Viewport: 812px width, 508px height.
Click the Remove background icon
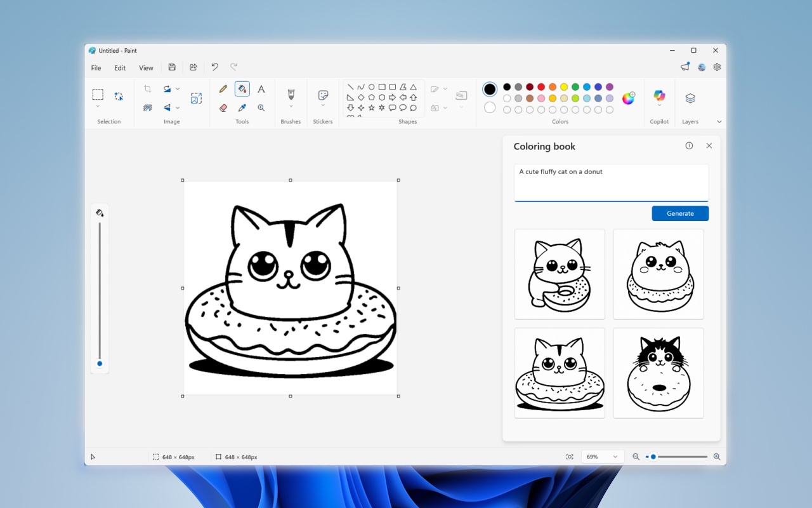[x=148, y=108]
